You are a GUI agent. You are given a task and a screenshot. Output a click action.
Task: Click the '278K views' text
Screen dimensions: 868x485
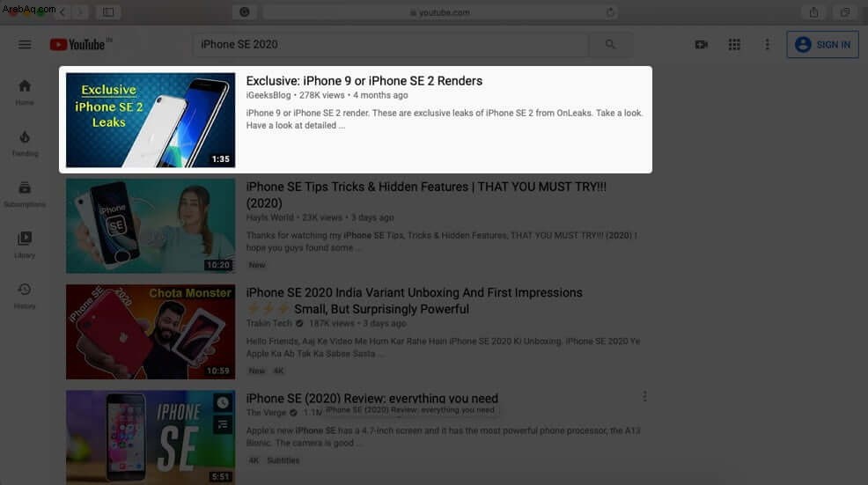pyautogui.click(x=321, y=95)
